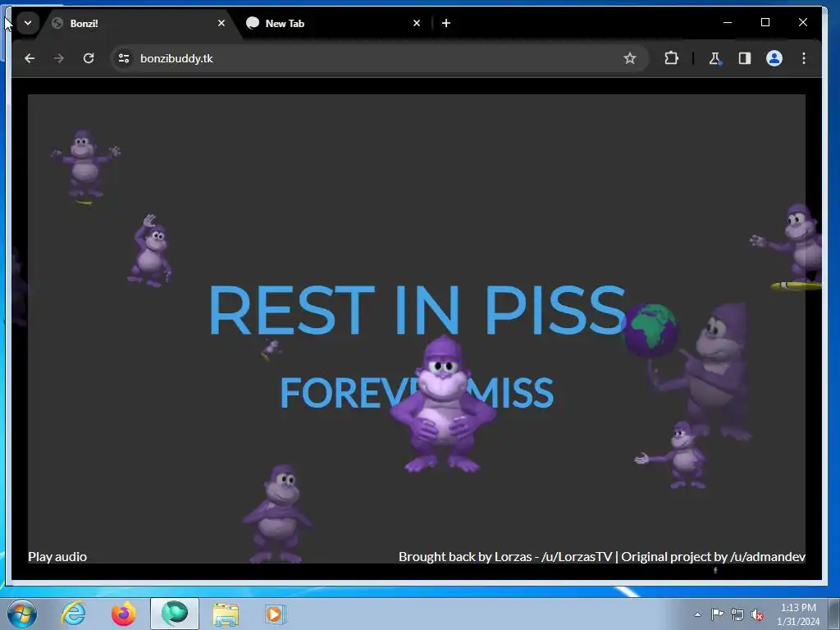Bookmark this page with the star

(x=629, y=58)
